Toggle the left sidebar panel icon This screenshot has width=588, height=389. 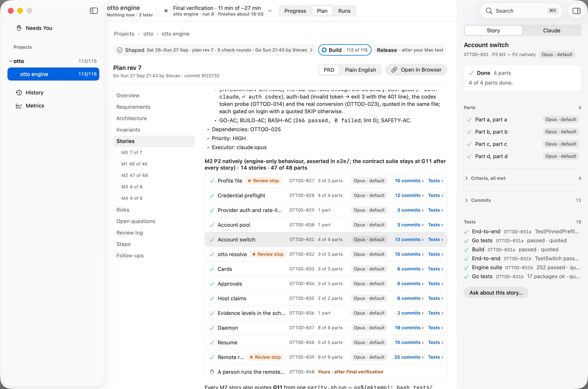(x=94, y=11)
